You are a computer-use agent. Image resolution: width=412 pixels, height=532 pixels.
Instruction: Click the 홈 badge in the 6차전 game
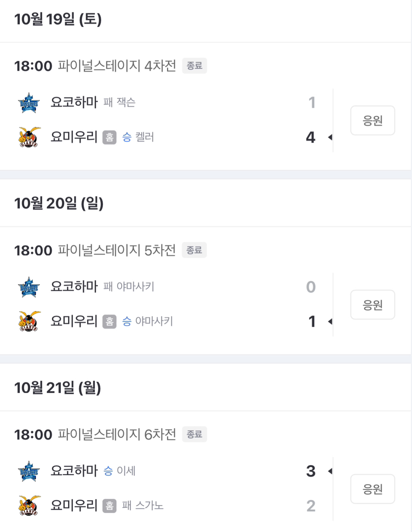109,506
